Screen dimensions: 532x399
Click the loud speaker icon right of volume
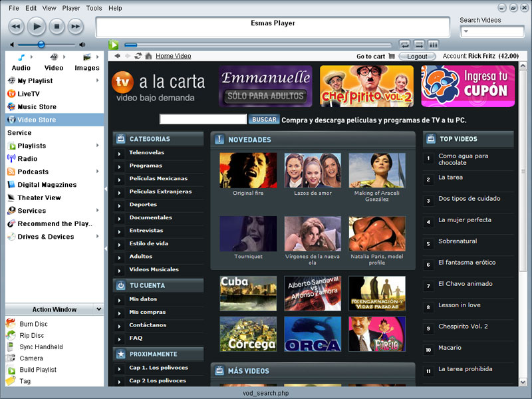(82, 45)
